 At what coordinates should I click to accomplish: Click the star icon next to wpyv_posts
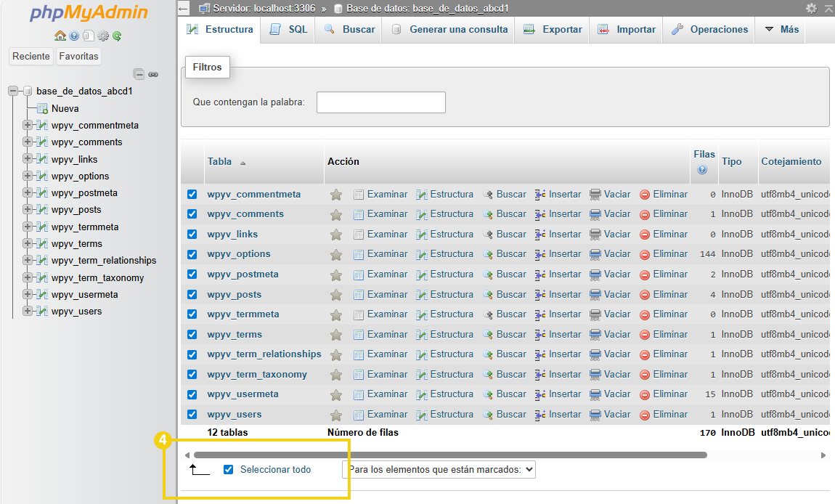337,293
